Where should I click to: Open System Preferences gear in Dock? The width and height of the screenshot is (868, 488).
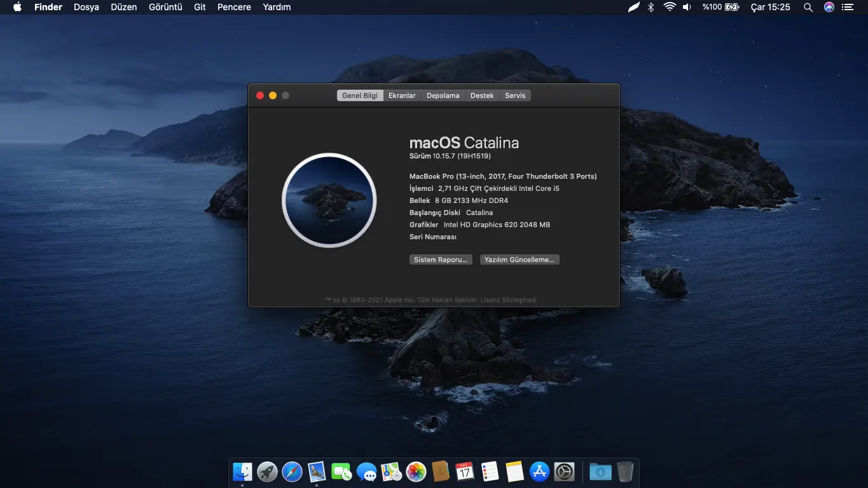(564, 471)
